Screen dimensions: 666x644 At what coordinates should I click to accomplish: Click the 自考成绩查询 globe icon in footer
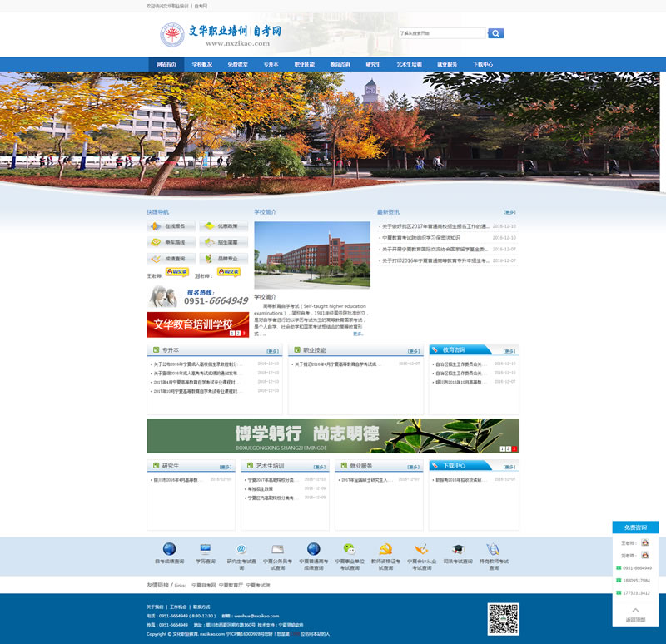point(166,550)
